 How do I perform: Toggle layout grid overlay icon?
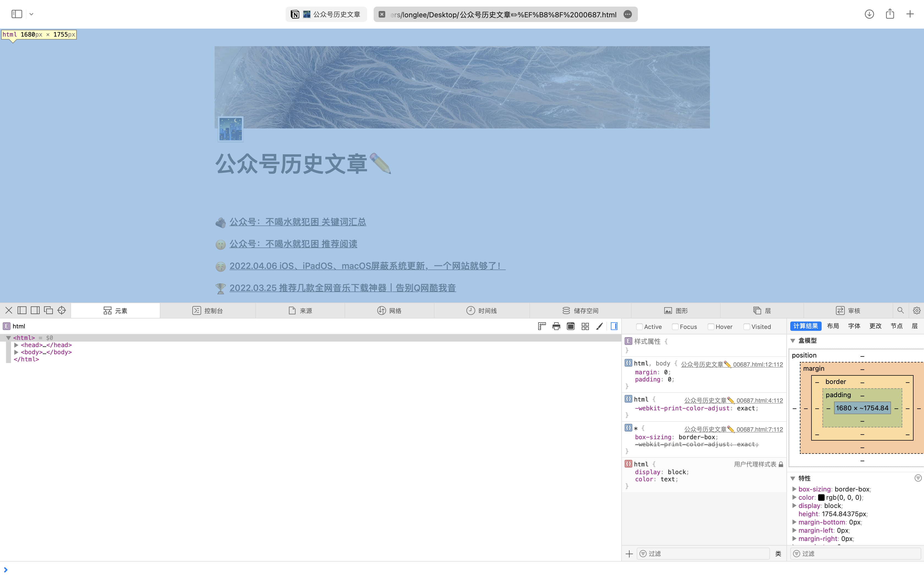click(585, 326)
